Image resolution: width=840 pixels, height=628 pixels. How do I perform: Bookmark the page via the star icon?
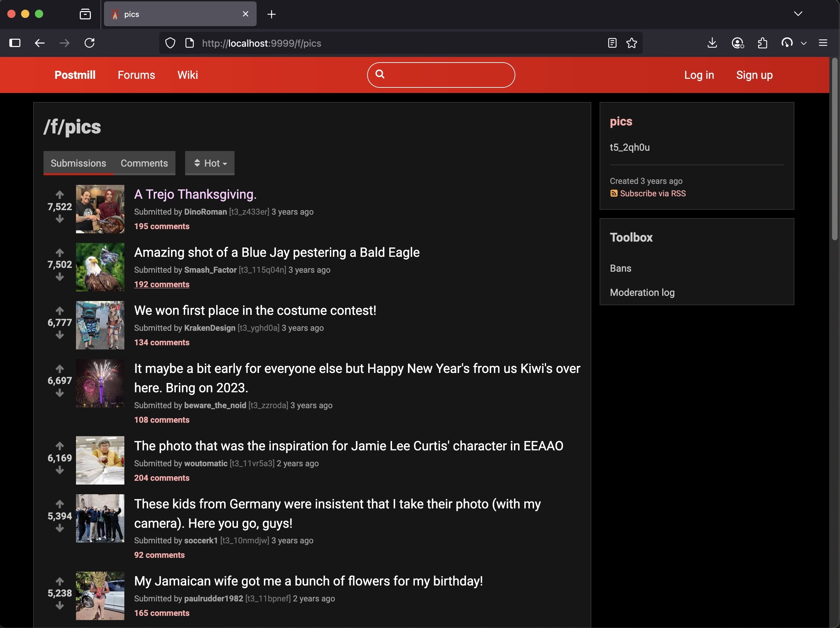[631, 43]
